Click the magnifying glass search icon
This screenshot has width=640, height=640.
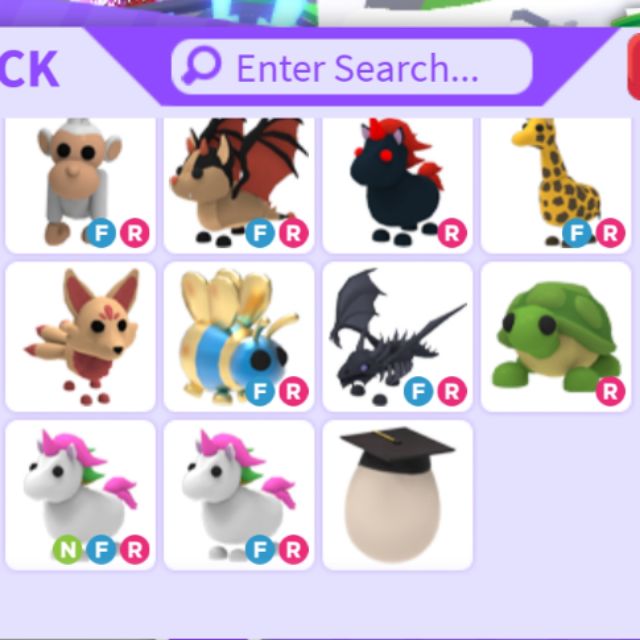201,66
